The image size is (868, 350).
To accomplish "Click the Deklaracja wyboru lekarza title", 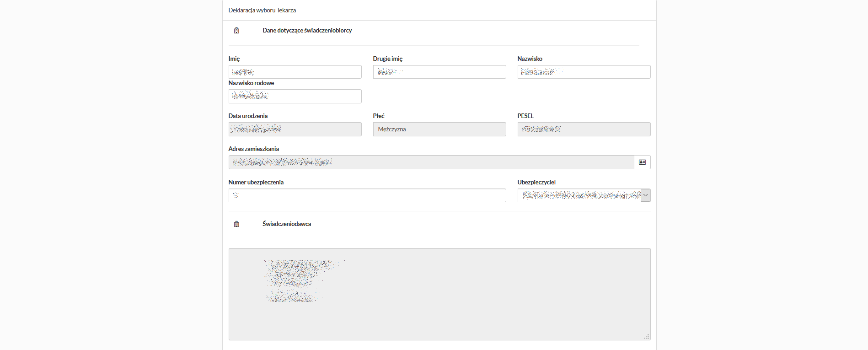I will (262, 10).
